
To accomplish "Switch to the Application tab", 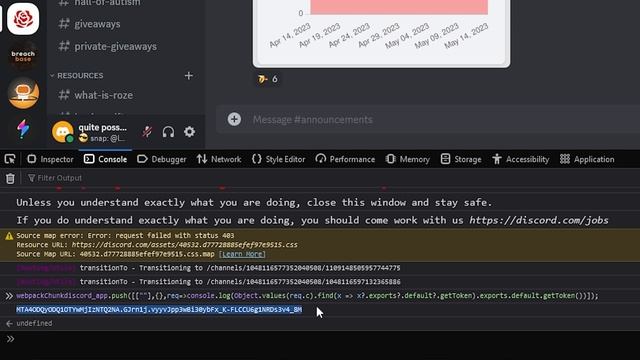I will pyautogui.click(x=587, y=159).
